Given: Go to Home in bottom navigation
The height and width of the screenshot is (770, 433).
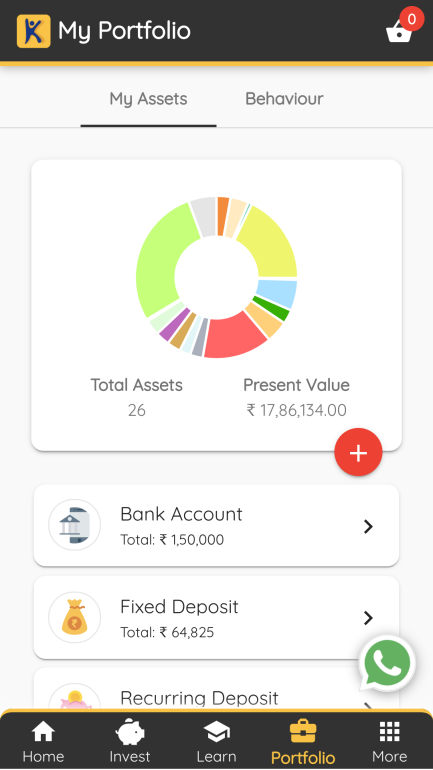Looking at the screenshot, I should click(x=43, y=741).
